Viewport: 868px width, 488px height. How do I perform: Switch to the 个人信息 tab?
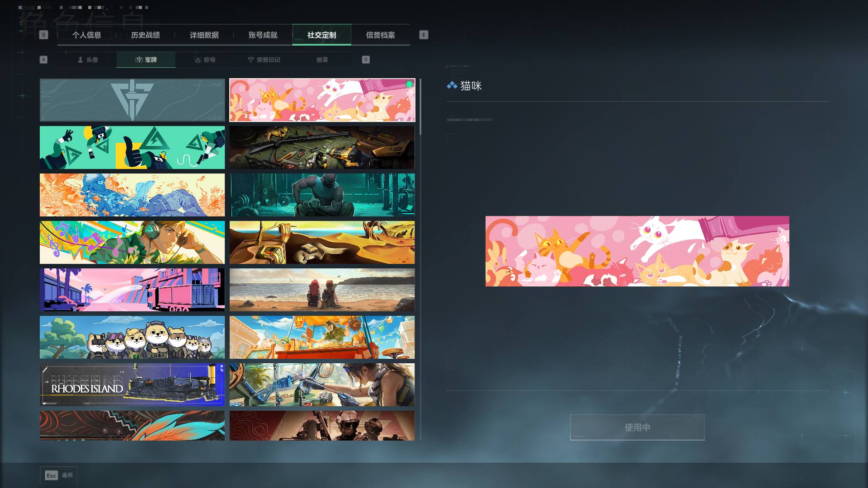point(87,35)
